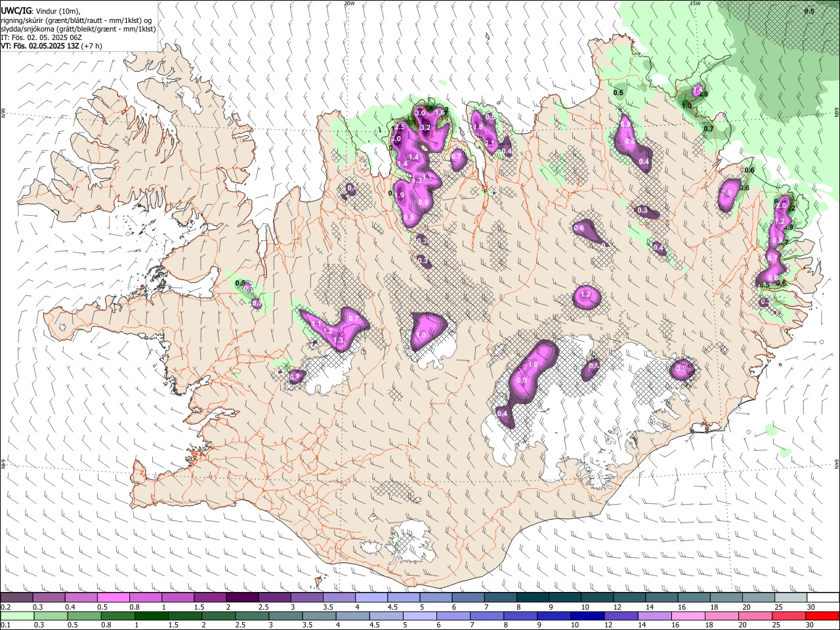Image resolution: width=840 pixels, height=630 pixels.
Task: Pick the bright red 30 swatch in rain scale
Action: coord(822,616)
